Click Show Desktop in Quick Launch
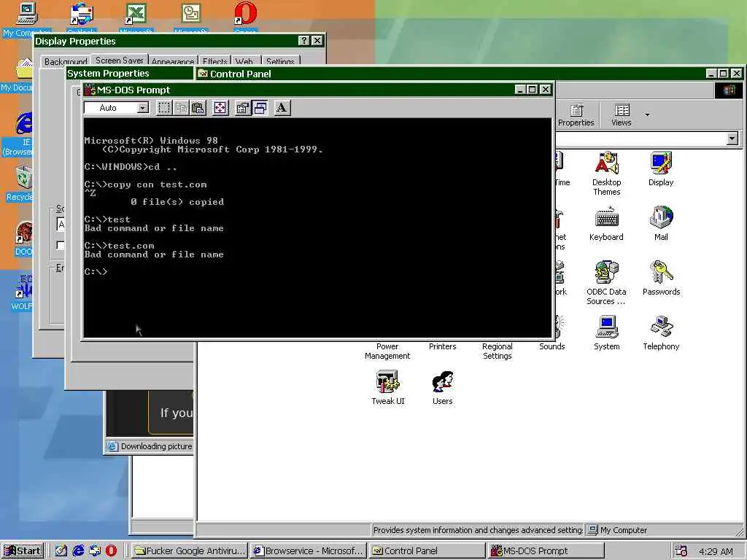Viewport: 747px width, 560px height. coord(61,551)
